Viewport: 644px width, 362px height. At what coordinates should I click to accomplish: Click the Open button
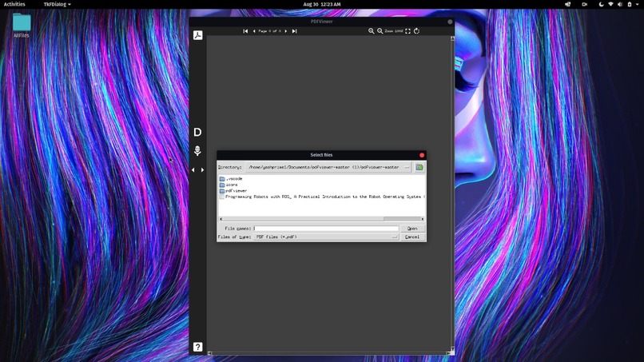[x=412, y=229]
